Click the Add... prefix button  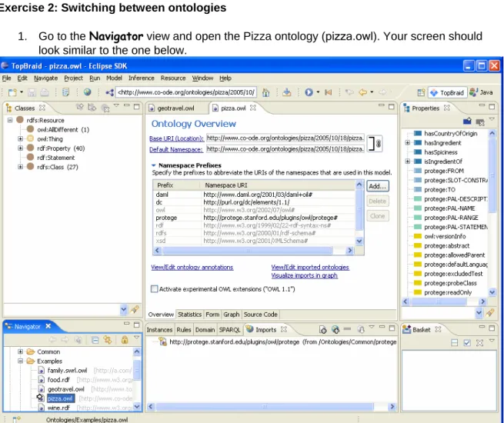(x=377, y=186)
